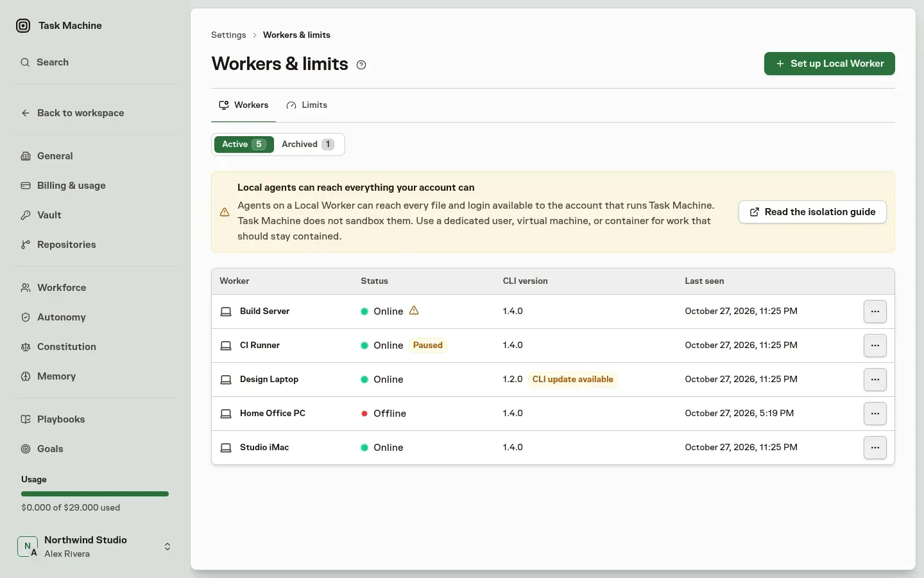Click the Settings breadcrumb link
924x578 pixels.
[228, 35]
